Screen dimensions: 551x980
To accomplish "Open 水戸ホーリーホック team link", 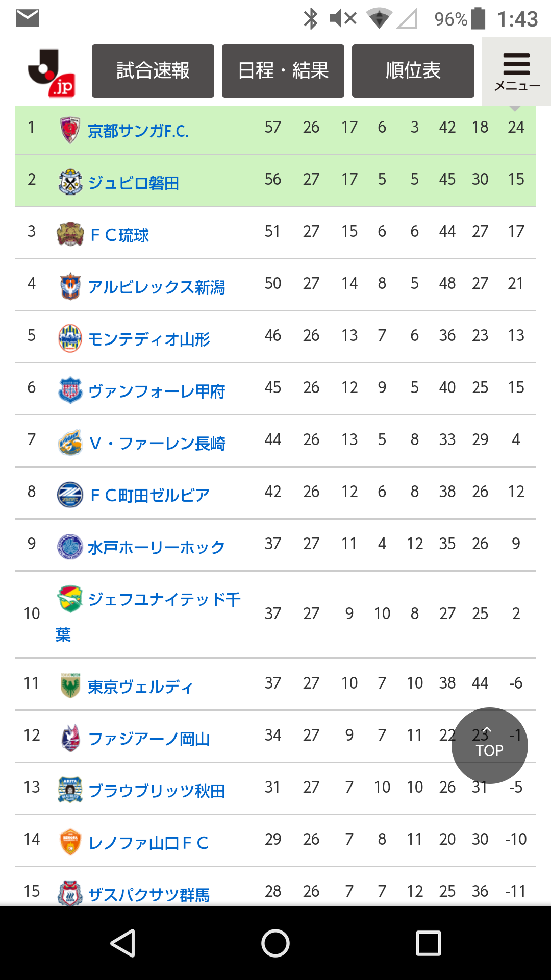I will point(156,547).
